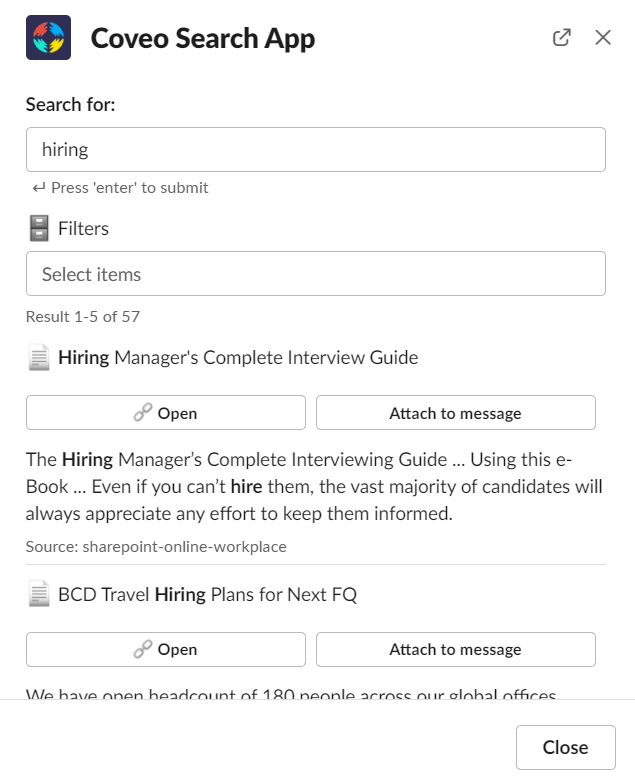This screenshot has width=635, height=780.
Task: Click the Hiring Manager's guide excerpt text
Action: (314, 487)
